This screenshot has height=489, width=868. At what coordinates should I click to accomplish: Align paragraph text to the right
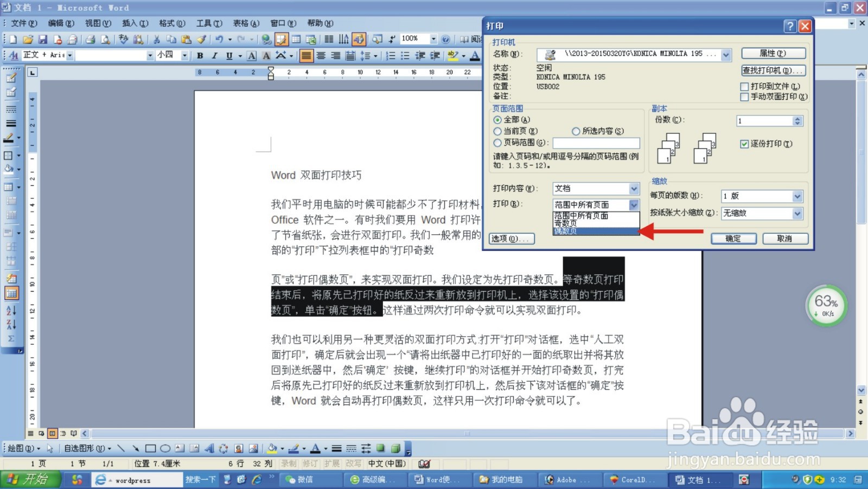point(336,55)
